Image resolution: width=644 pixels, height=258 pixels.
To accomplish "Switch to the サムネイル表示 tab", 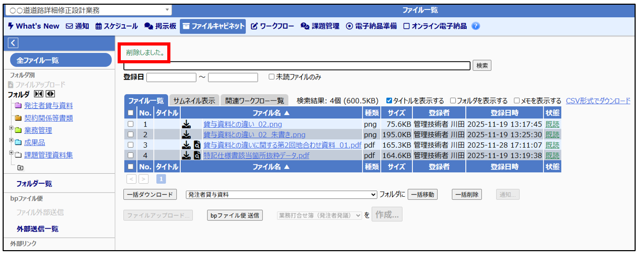I will pos(194,101).
